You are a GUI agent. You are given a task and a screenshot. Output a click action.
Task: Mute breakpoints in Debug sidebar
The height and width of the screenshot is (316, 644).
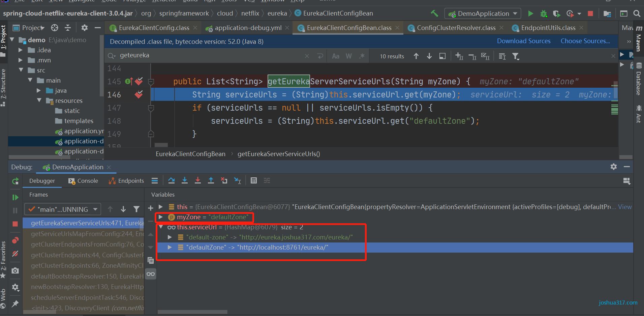pos(15,254)
